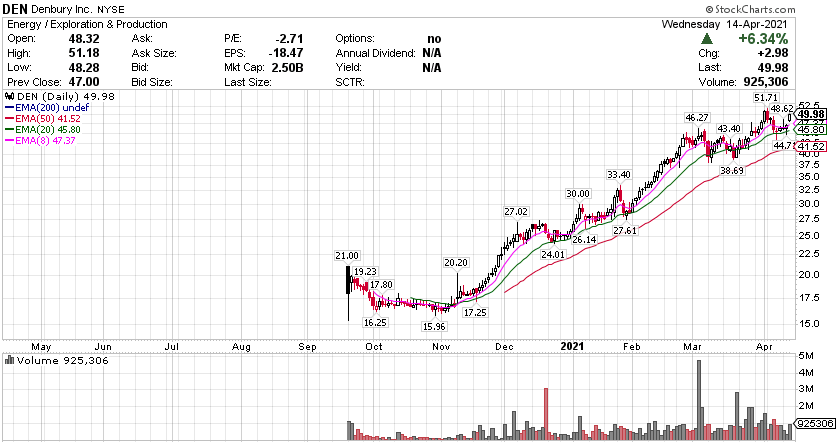The width and height of the screenshot is (839, 442).
Task: Select the 20.20 November spike annotation
Action: [x=456, y=262]
